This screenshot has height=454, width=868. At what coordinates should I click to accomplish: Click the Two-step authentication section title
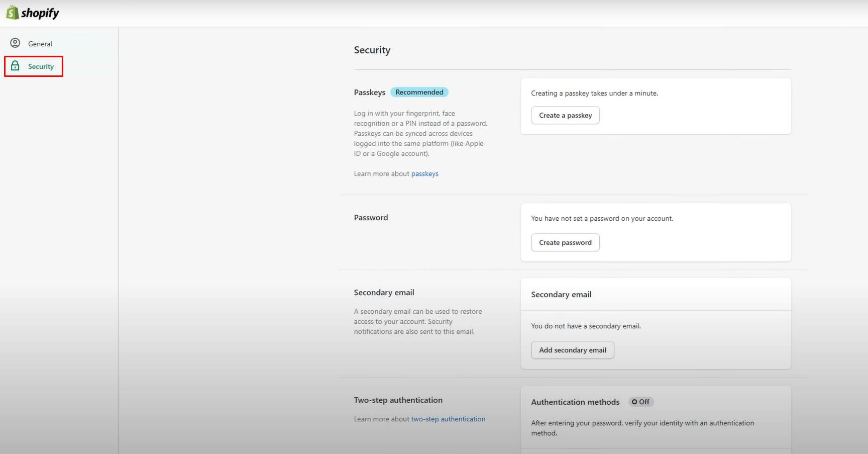pyautogui.click(x=398, y=400)
